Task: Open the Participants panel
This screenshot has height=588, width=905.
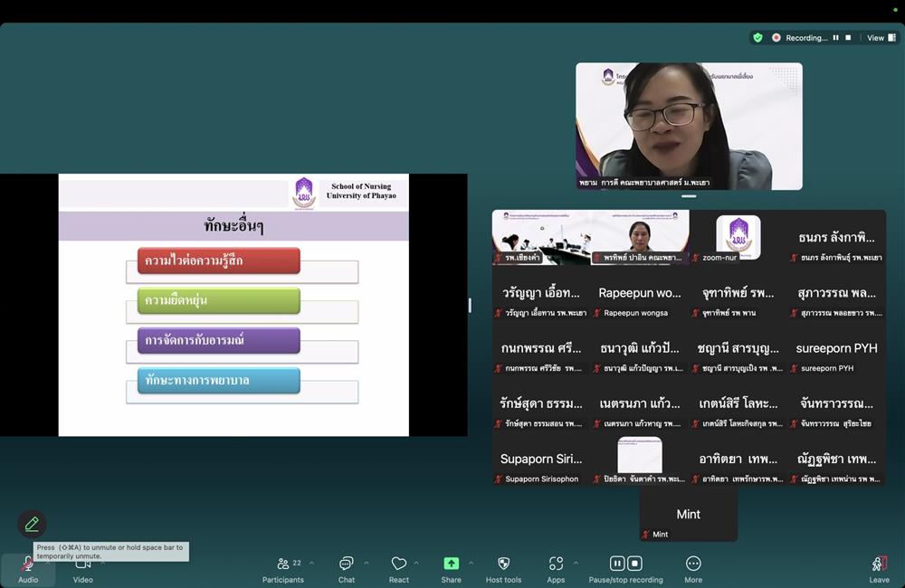Action: [283, 564]
